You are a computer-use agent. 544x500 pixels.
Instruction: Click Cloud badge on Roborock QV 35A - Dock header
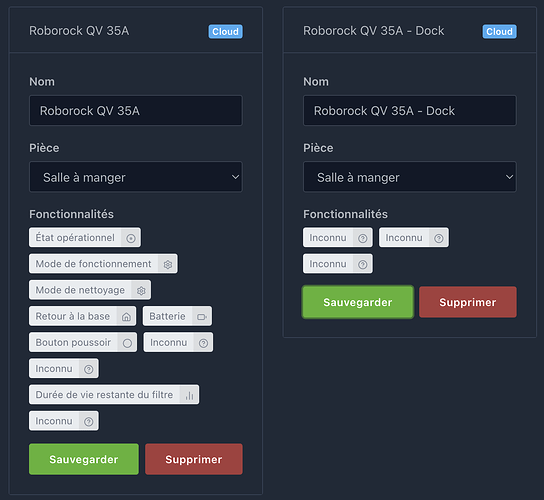pyautogui.click(x=499, y=31)
